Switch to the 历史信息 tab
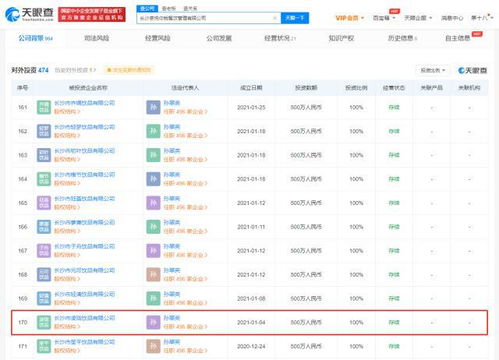The height and width of the screenshot is (360, 499). [402, 38]
